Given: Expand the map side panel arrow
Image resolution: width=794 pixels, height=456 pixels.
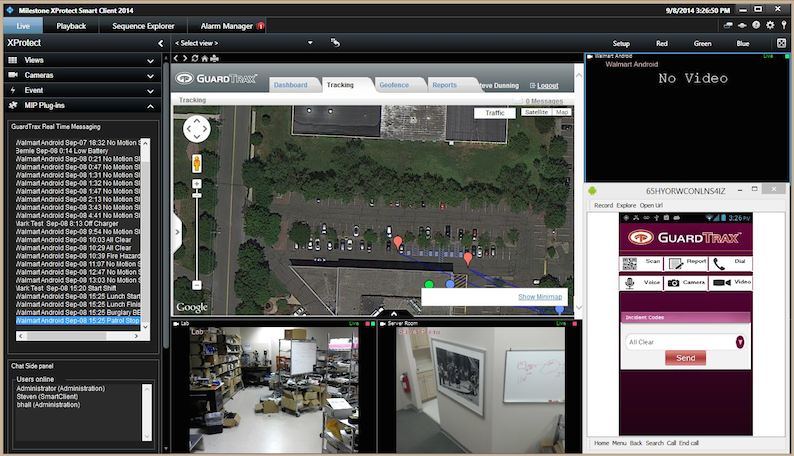Looking at the screenshot, I should click(177, 232).
